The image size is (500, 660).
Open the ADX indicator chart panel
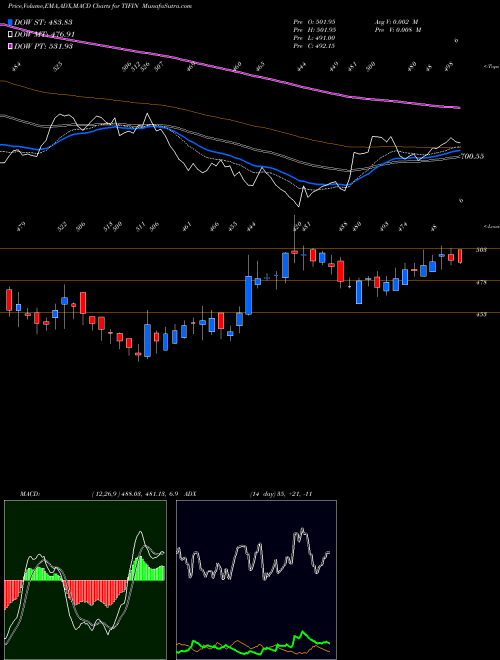pos(256,580)
